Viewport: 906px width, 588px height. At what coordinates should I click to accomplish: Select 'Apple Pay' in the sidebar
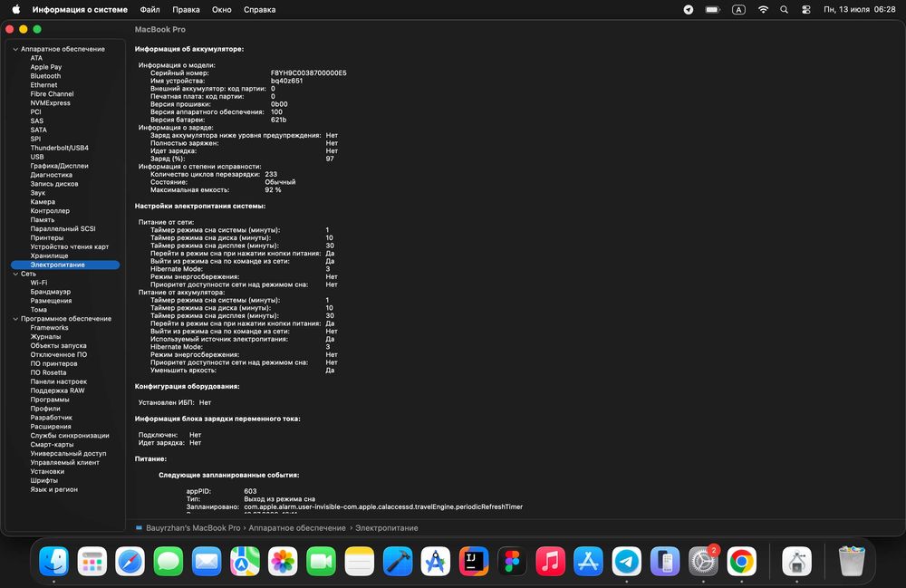coord(45,67)
